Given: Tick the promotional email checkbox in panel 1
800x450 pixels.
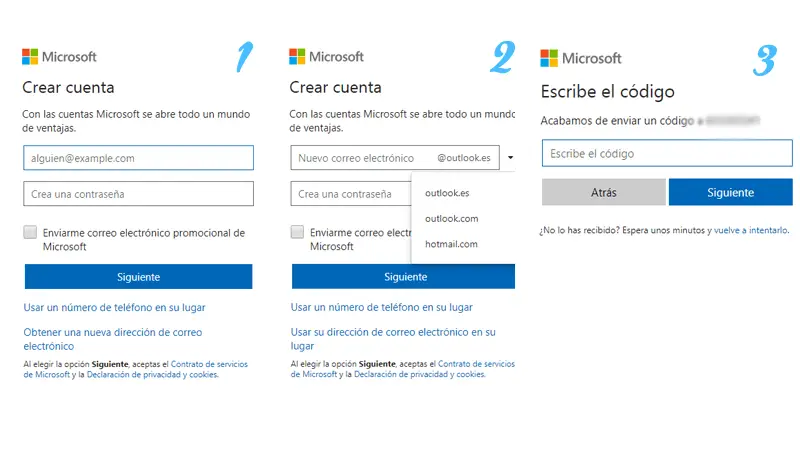Looking at the screenshot, I should pos(30,233).
